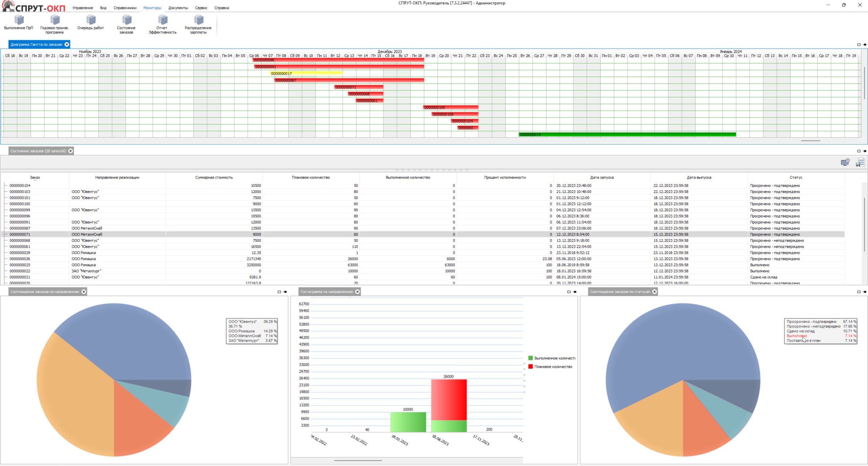Click the green Gantt bar 0000000014
868x466 pixels.
point(627,135)
